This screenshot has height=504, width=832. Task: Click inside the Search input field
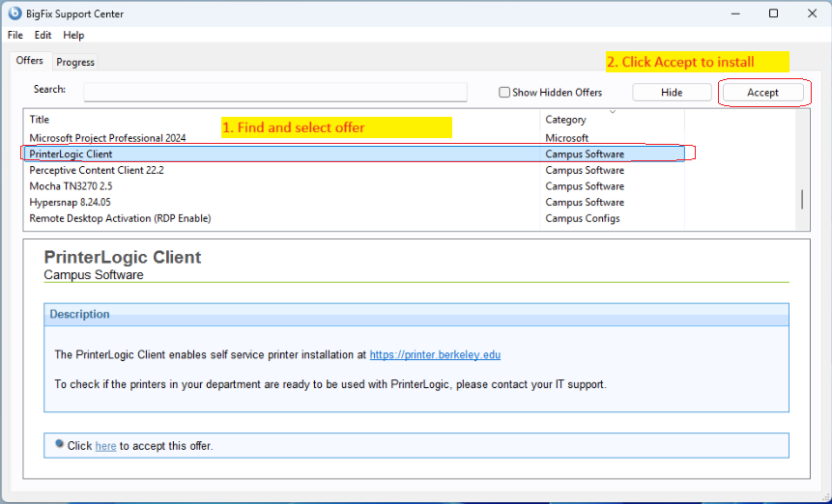pyautogui.click(x=274, y=92)
